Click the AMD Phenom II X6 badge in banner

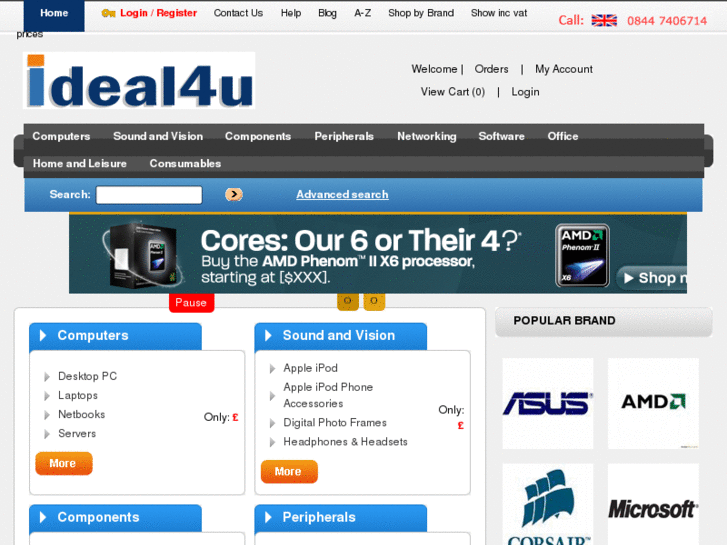582,256
